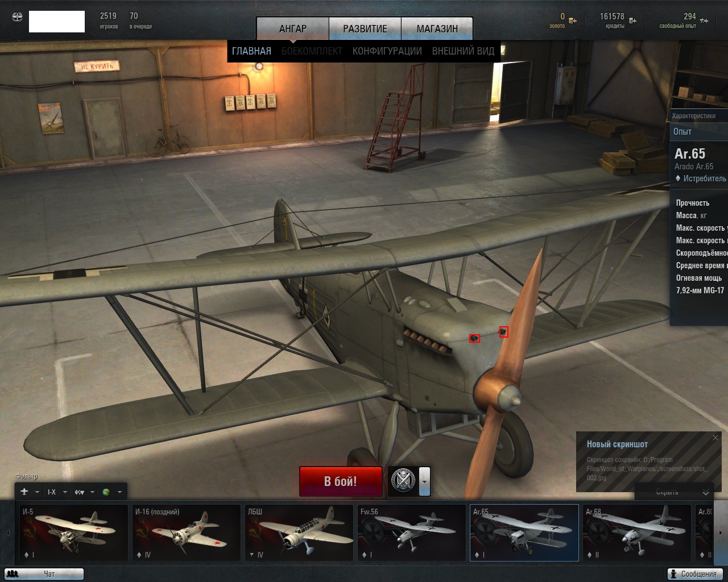Screen dimensions: 728x582
Task: Click the winged emblem icon beside the player name
Action: [18, 18]
